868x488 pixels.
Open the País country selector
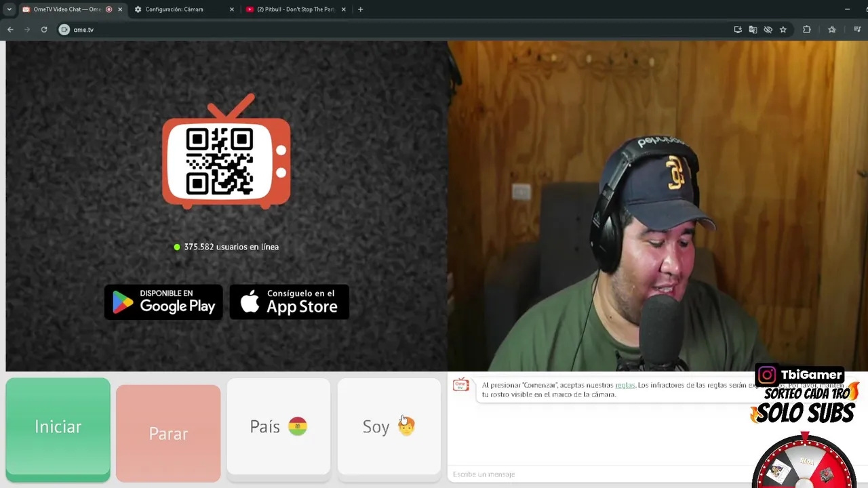coord(278,426)
